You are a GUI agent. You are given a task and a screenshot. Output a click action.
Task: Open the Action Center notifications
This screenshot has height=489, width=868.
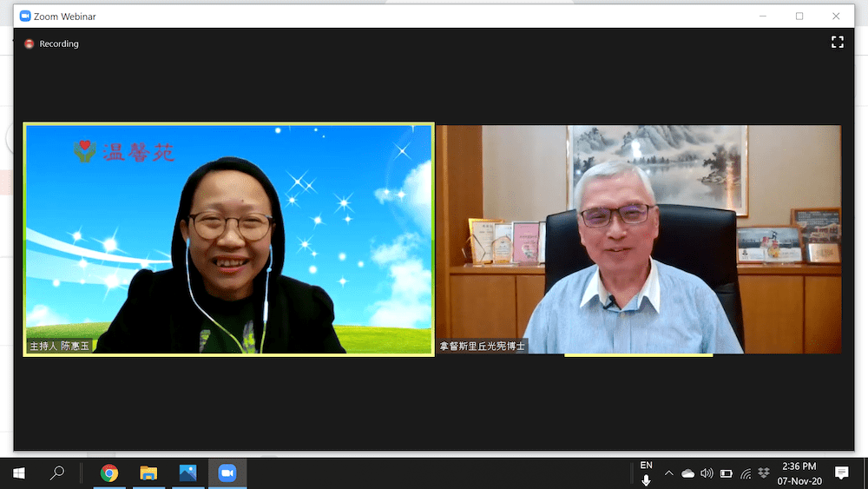(841, 473)
